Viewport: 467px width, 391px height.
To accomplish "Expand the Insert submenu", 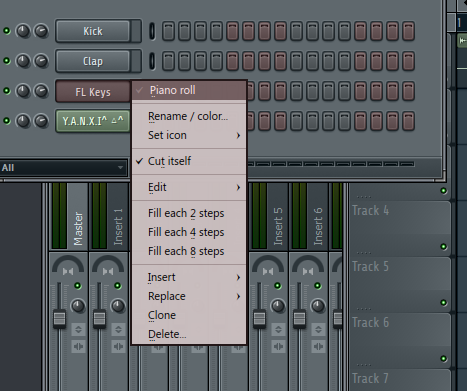I will [189, 277].
